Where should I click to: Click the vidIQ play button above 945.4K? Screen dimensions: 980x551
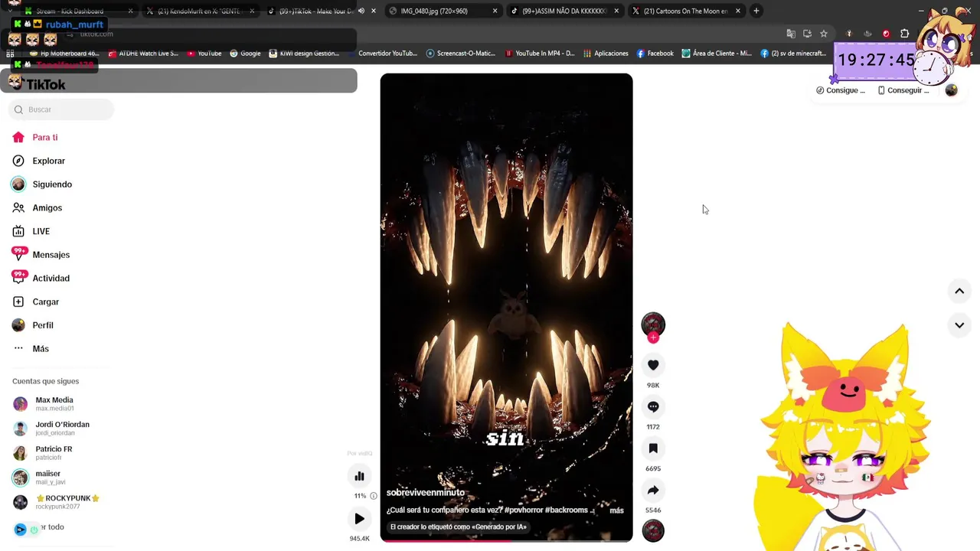(x=359, y=519)
